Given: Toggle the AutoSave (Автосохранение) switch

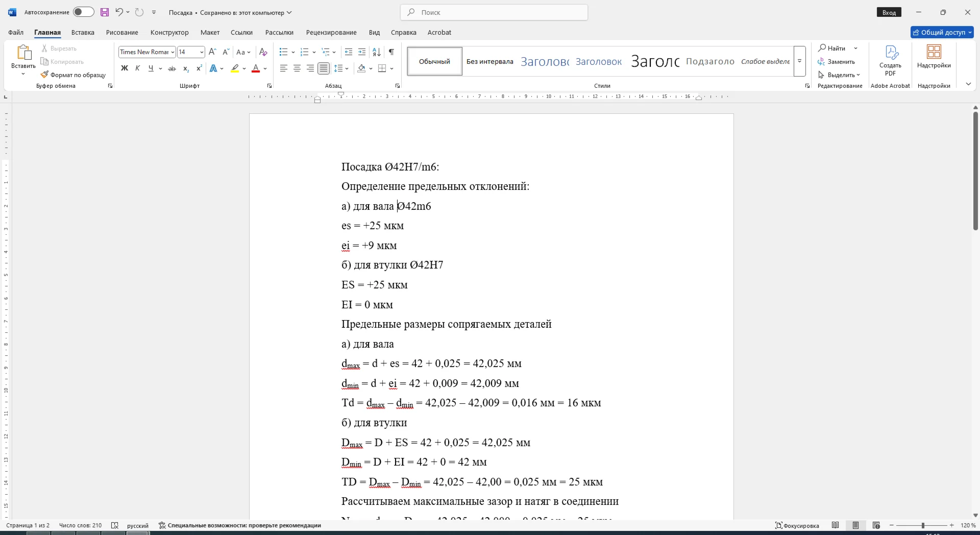Looking at the screenshot, I should pos(83,12).
